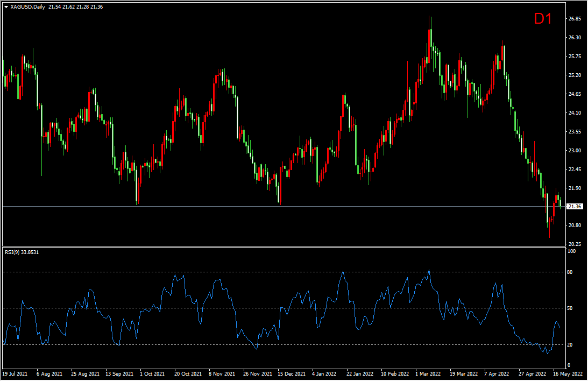The height and width of the screenshot is (381, 588).
Task: Click the 25 Aug 2021 date label
Action: tap(85, 374)
